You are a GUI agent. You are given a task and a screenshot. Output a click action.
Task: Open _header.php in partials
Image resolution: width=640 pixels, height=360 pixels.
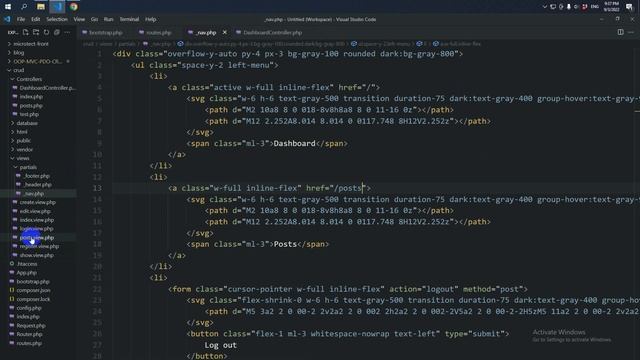click(x=38, y=184)
